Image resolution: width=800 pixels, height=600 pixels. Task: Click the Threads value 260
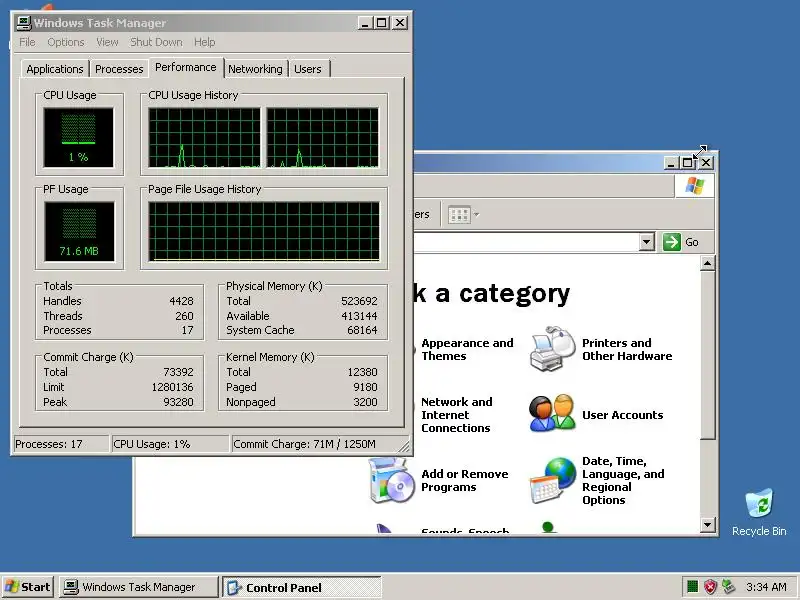pyautogui.click(x=184, y=316)
